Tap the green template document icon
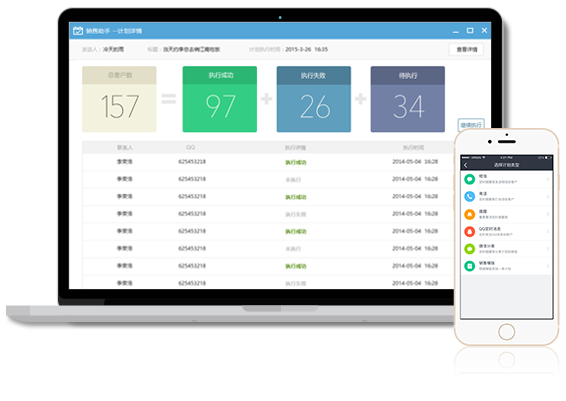 (469, 266)
